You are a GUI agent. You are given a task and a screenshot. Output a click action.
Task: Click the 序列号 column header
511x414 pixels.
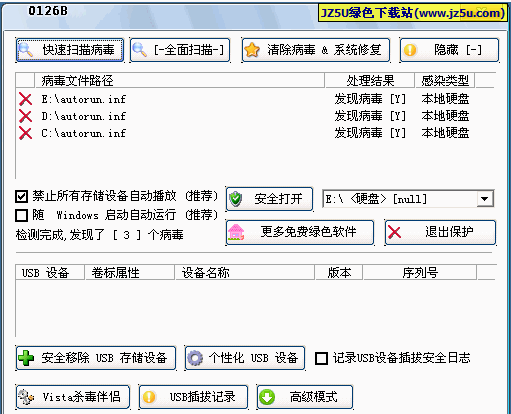coord(420,273)
